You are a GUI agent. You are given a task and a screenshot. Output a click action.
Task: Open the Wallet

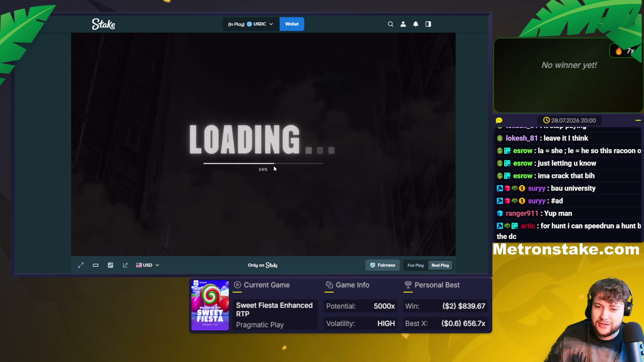[x=292, y=24]
